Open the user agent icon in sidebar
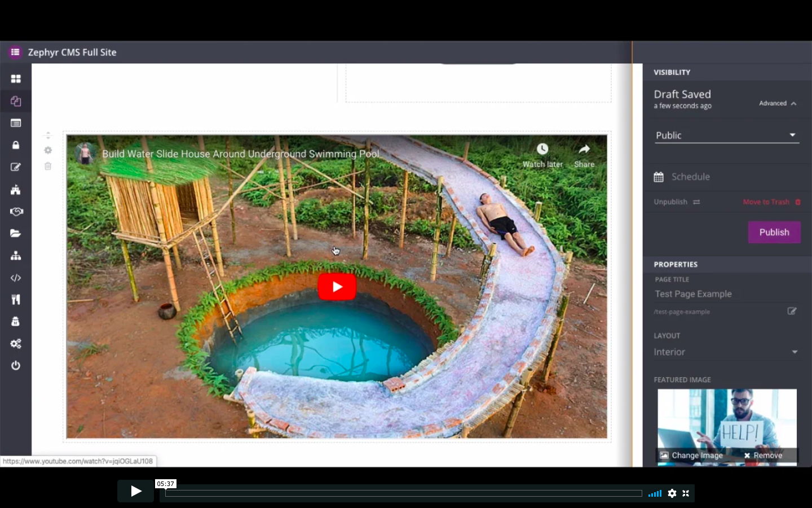Viewport: 812px width, 508px height. click(16, 321)
